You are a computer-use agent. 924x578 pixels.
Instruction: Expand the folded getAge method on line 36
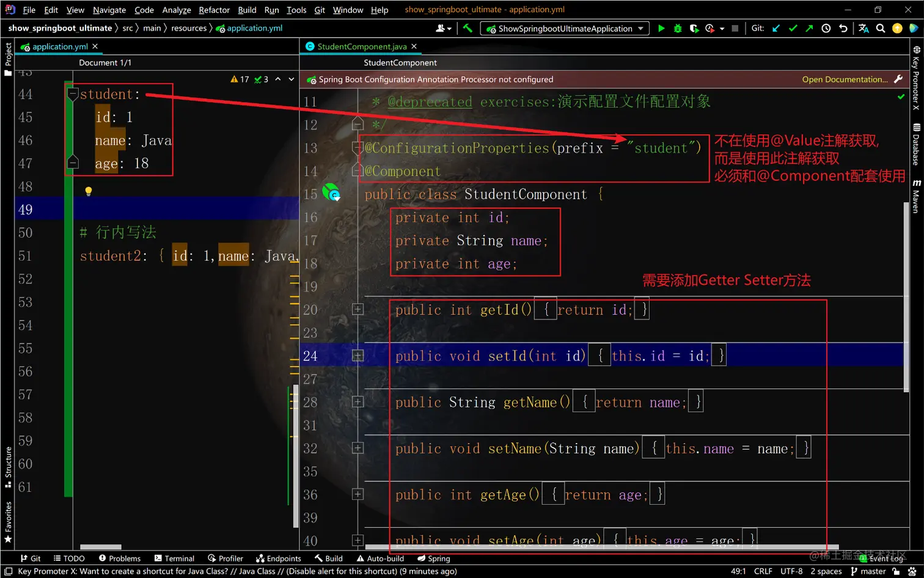(x=358, y=494)
